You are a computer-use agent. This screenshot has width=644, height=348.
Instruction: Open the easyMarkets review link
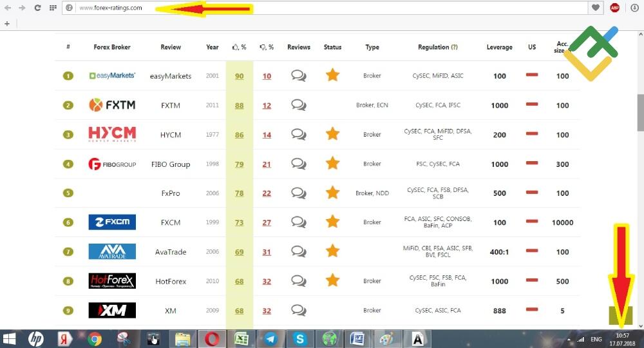[x=171, y=76]
